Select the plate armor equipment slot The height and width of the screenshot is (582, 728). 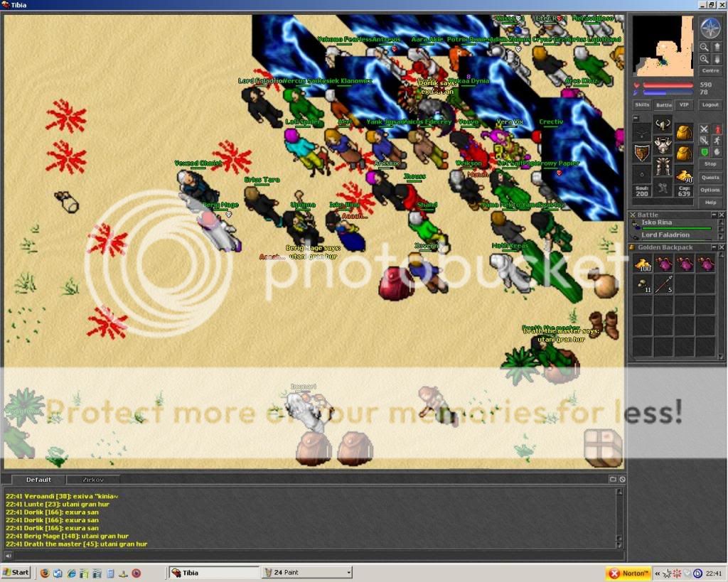coord(663,146)
